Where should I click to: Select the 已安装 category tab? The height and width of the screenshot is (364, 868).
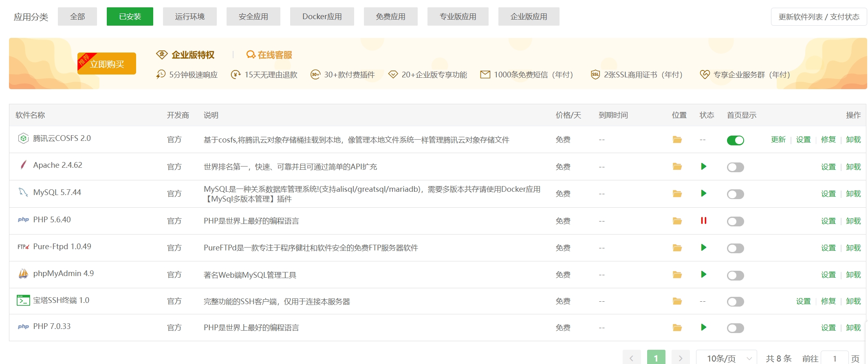[130, 17]
